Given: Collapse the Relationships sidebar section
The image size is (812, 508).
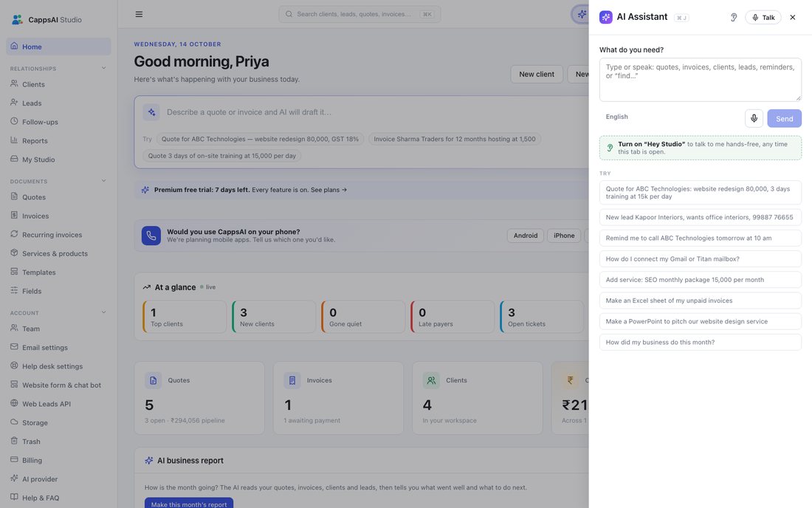Looking at the screenshot, I should point(103,69).
